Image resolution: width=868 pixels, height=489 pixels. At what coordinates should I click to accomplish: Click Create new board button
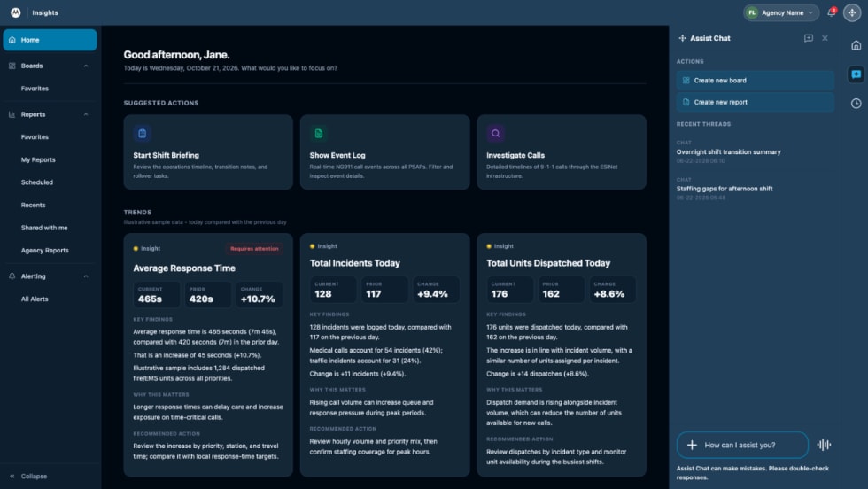(x=755, y=81)
